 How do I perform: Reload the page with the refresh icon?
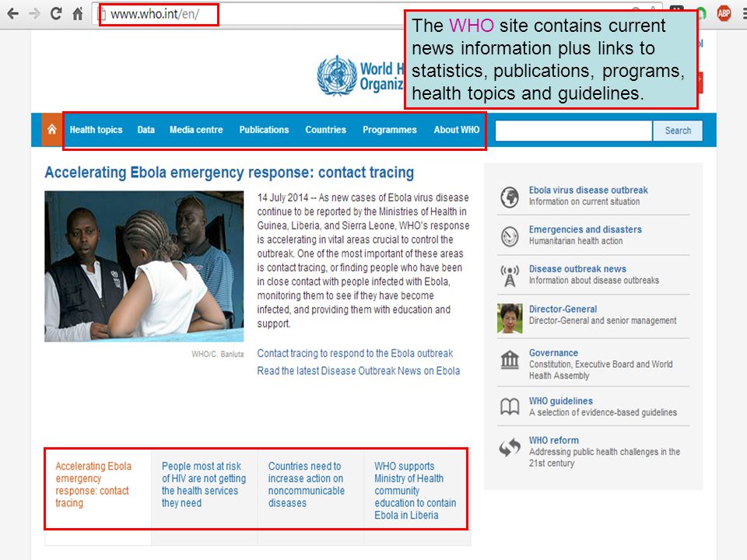click(56, 13)
